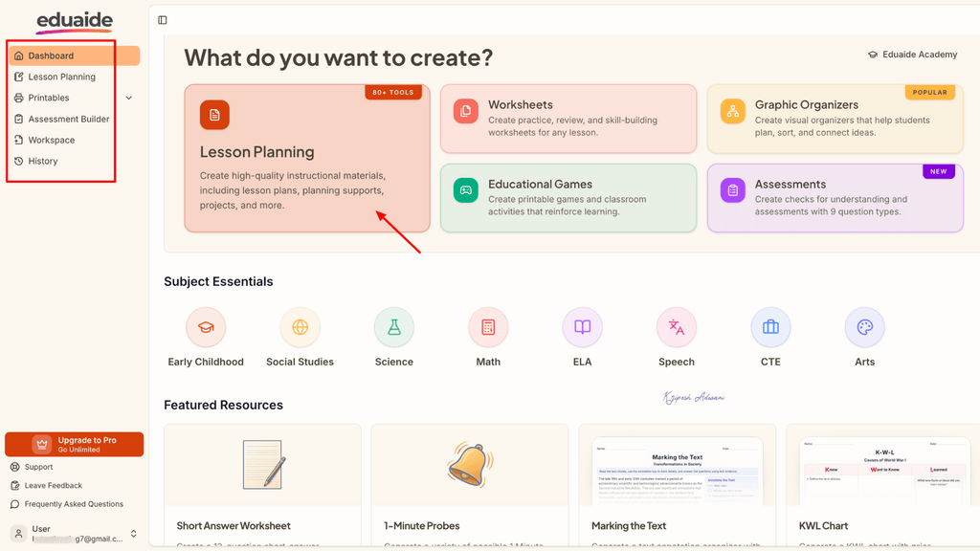The image size is (980, 551).
Task: Click the Dashboard home icon
Action: tap(19, 55)
